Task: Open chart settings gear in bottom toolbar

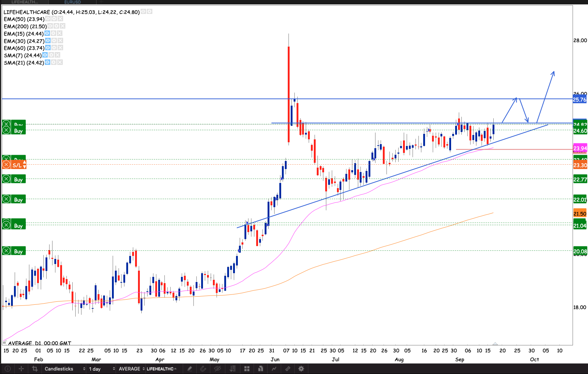Action: tap(301, 369)
